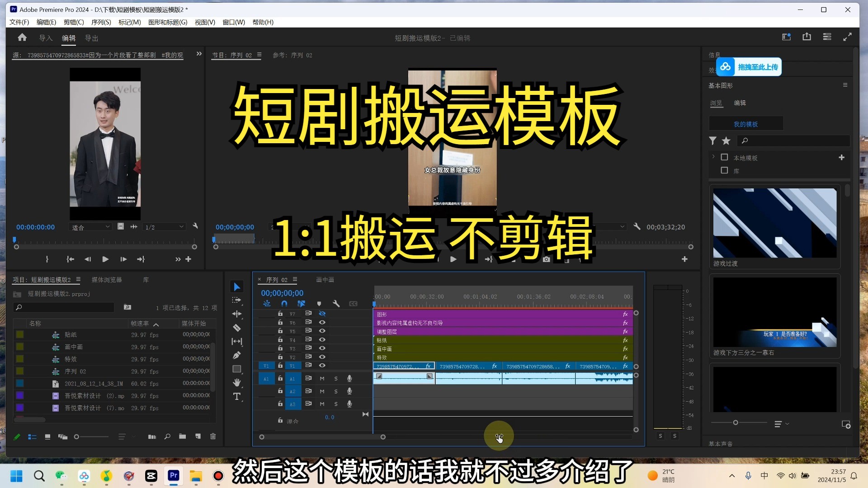Open timeline display settings wrench

point(336,304)
